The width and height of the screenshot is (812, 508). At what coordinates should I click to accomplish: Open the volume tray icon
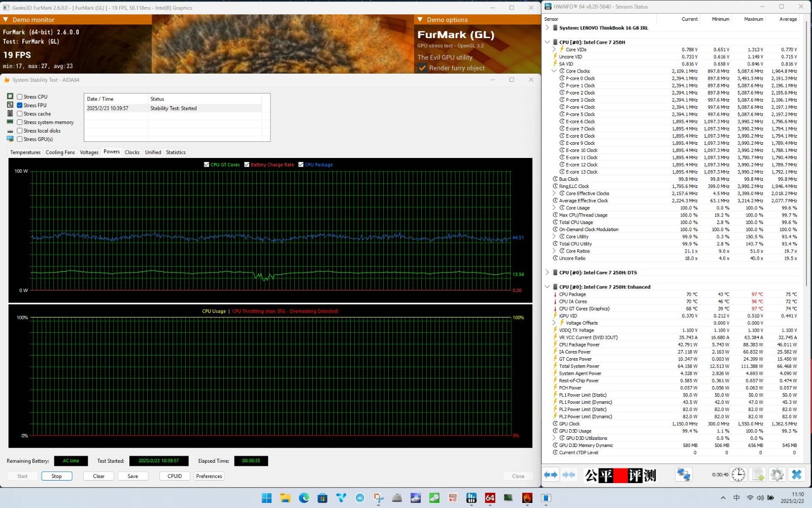click(x=760, y=498)
